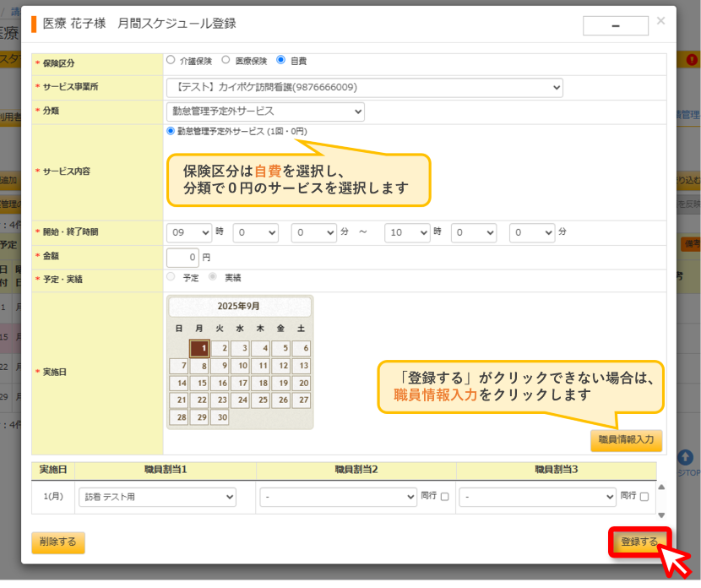Click the 登録する button
The height and width of the screenshot is (588, 701).
pos(639,542)
